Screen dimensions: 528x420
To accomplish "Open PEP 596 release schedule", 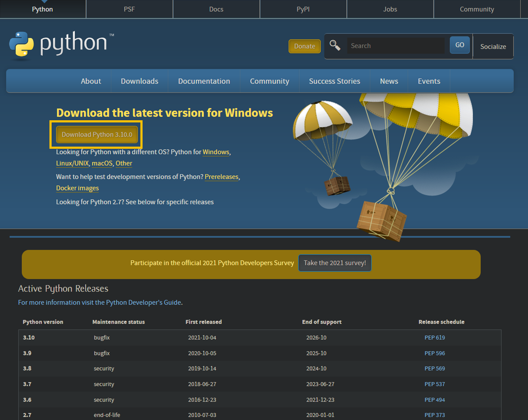I will (x=435, y=353).
